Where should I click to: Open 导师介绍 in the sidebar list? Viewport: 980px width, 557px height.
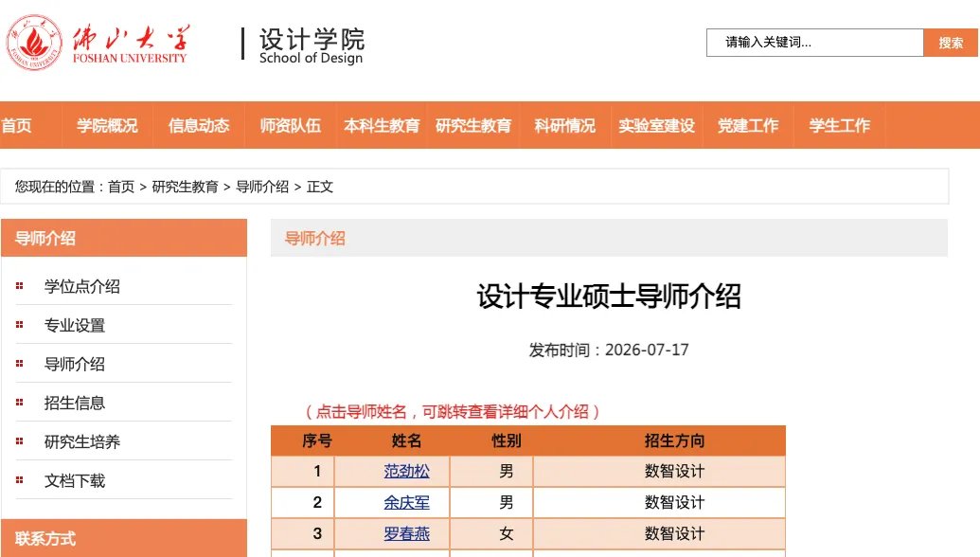[x=75, y=365]
